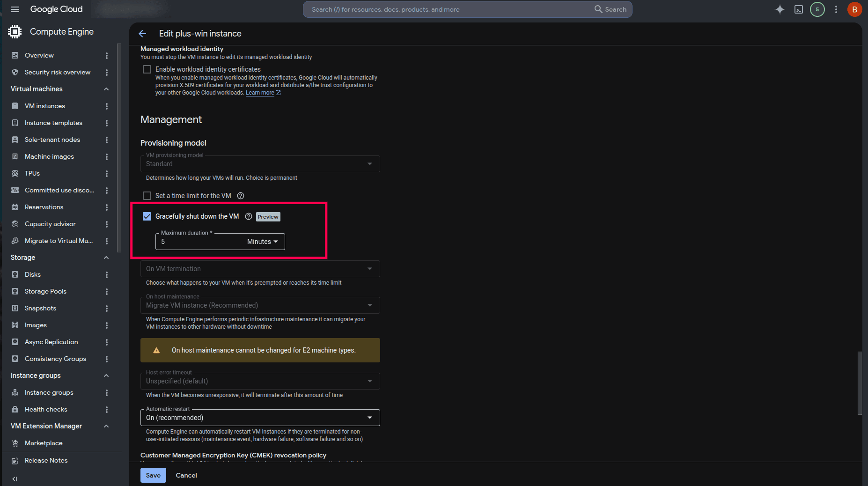Collapse the sidebar using bottom arrow icon
868x486 pixels.
(x=15, y=479)
